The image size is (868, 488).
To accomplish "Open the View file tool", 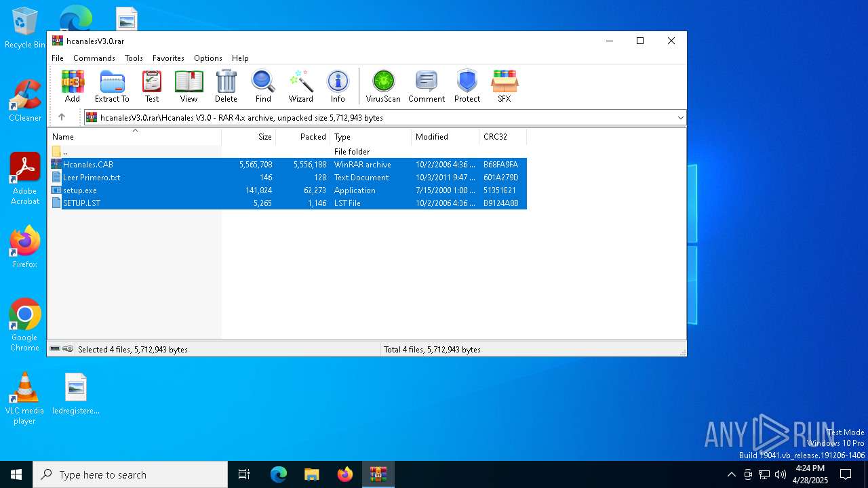I will tap(189, 86).
